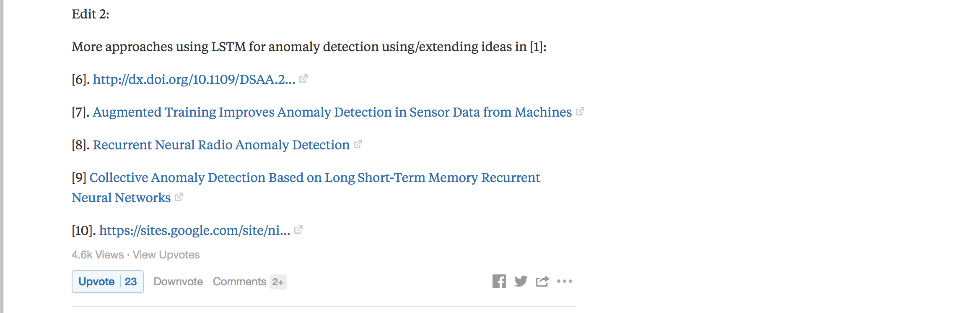Viewport: 980px width, 313px height.
Task: Click external-link icon after sites.google.com link
Action: pos(298,230)
